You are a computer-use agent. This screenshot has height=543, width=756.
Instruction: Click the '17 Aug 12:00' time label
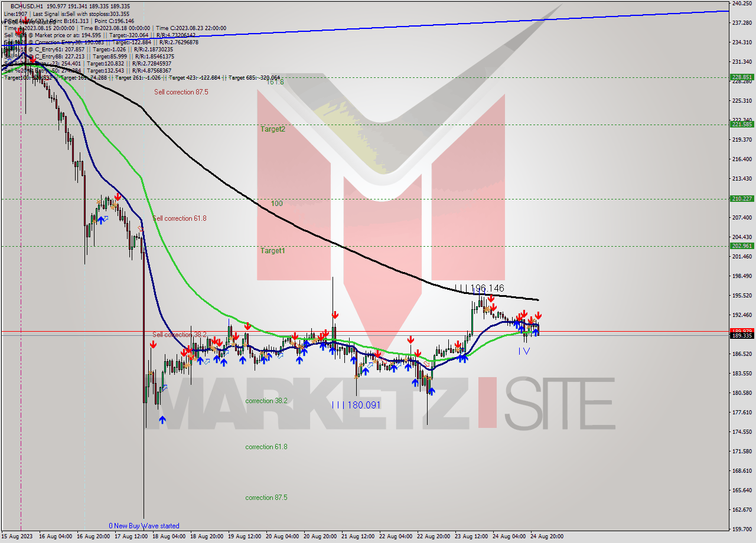(130, 537)
